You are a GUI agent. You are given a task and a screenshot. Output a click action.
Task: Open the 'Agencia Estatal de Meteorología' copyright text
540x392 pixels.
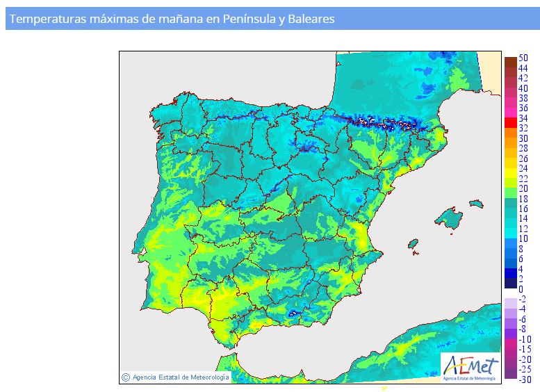tap(179, 377)
